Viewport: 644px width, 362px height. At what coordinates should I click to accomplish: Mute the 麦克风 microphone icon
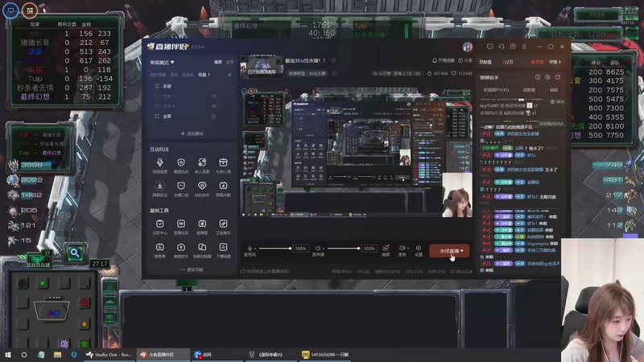(x=250, y=249)
